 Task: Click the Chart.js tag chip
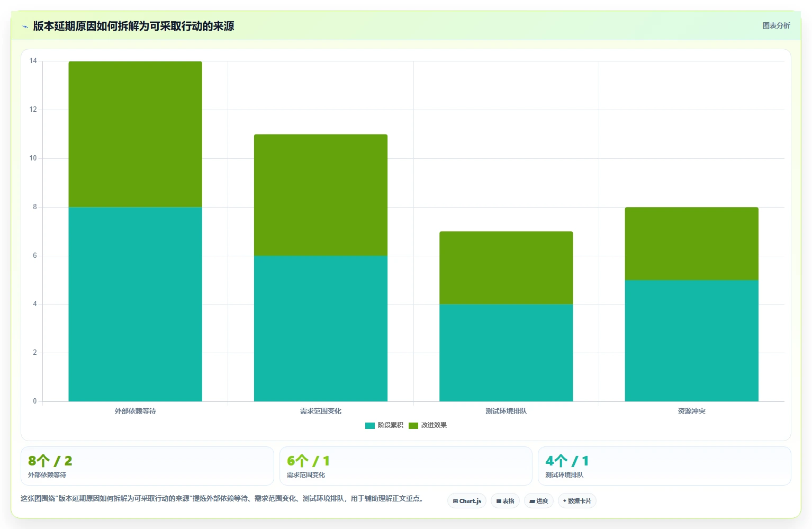click(x=467, y=501)
